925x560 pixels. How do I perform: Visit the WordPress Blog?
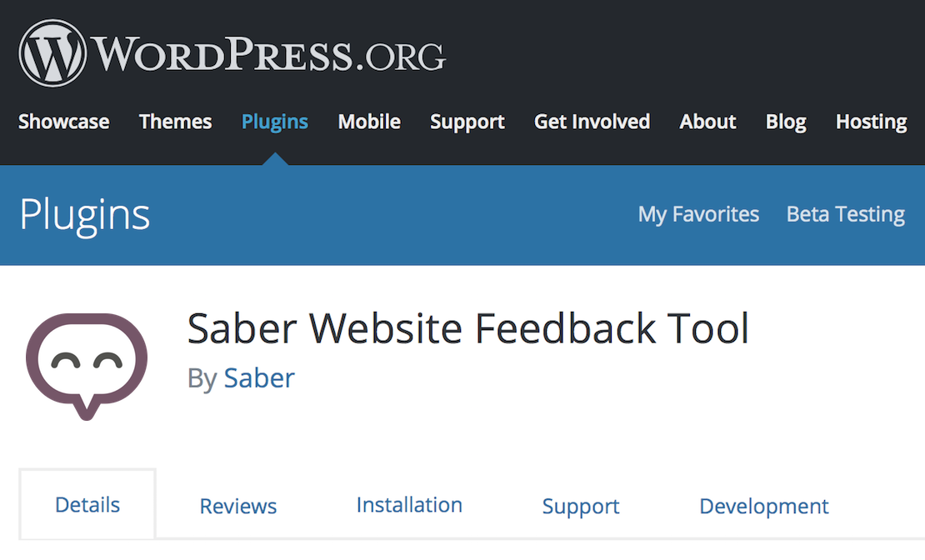[x=785, y=122]
